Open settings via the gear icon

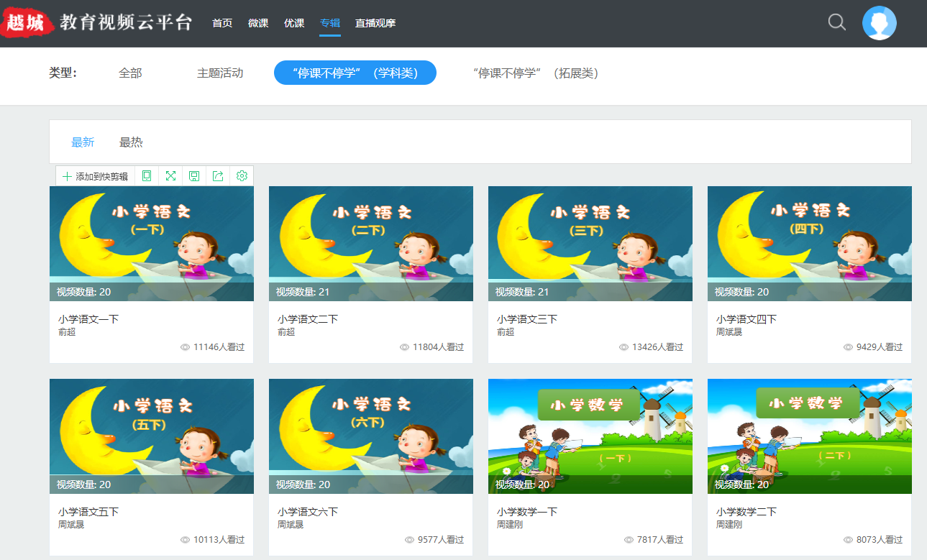(242, 175)
